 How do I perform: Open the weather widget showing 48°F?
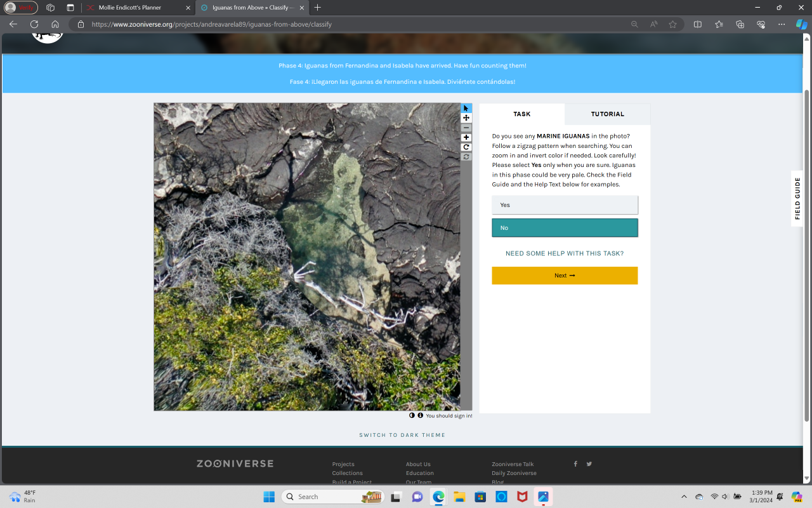coord(23,497)
